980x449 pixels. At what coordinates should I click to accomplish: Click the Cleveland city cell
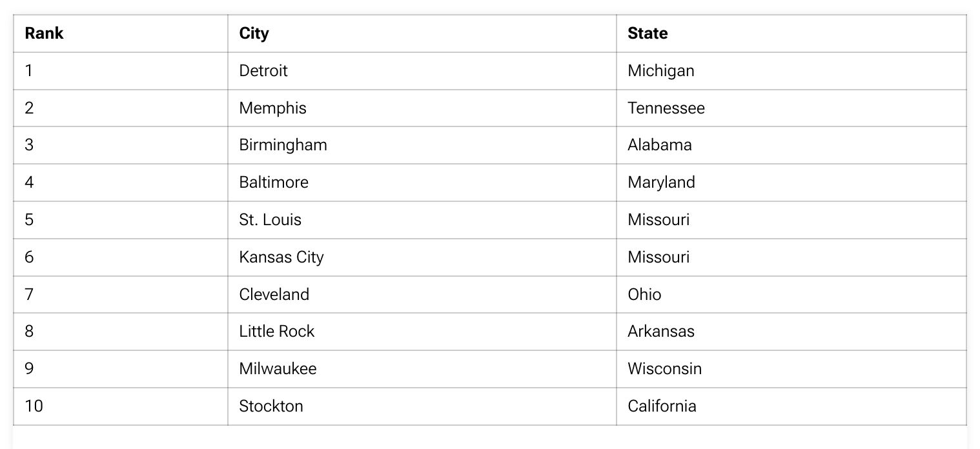274,294
